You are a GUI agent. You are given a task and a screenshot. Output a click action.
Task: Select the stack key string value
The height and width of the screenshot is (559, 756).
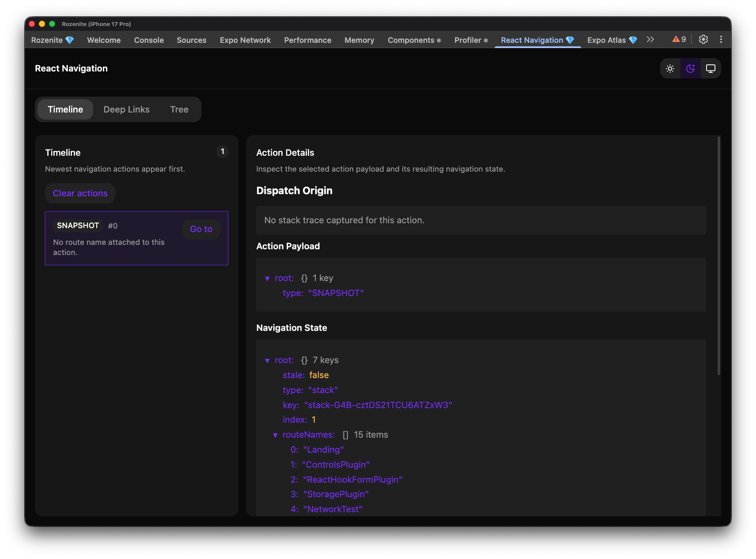(378, 405)
